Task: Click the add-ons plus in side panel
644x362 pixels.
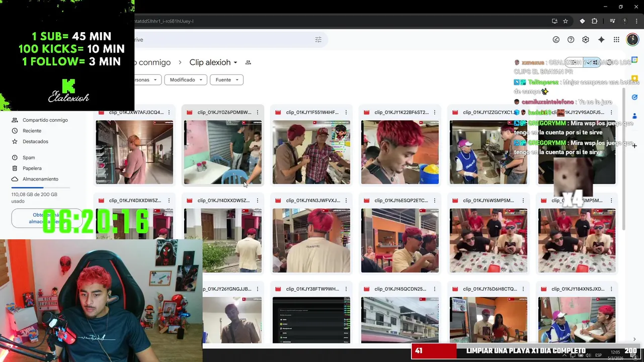Action: [x=634, y=146]
